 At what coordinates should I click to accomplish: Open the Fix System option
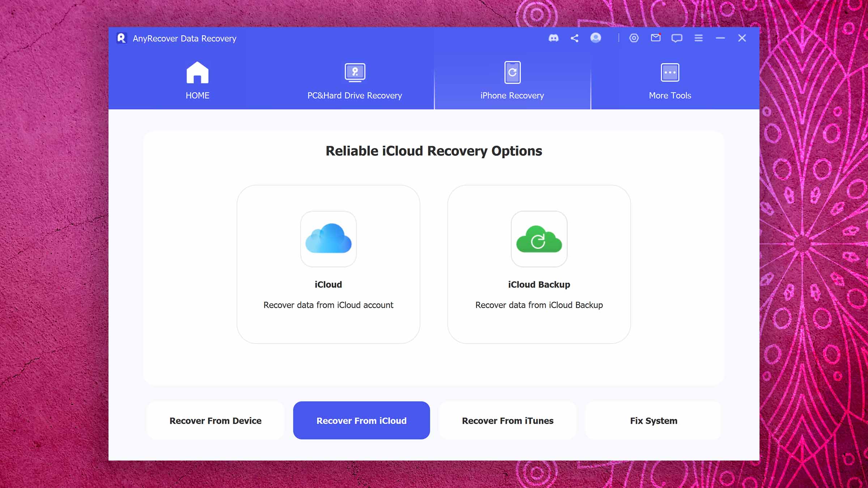pyautogui.click(x=654, y=420)
